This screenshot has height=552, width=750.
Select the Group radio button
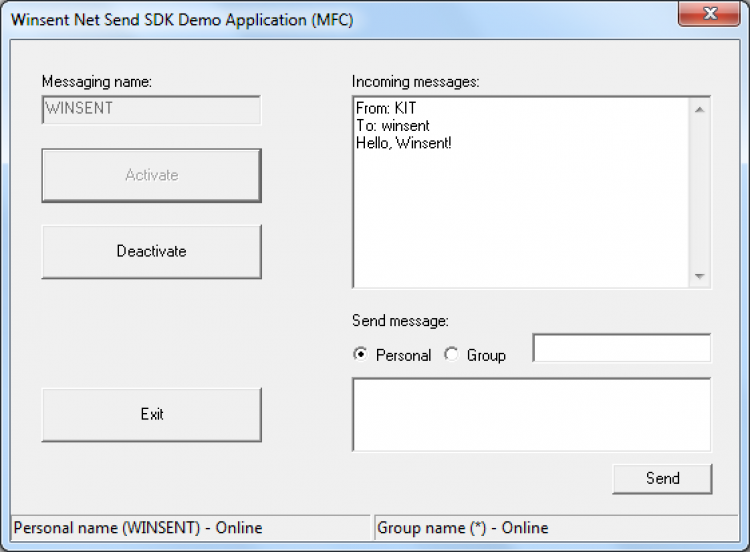(x=451, y=354)
